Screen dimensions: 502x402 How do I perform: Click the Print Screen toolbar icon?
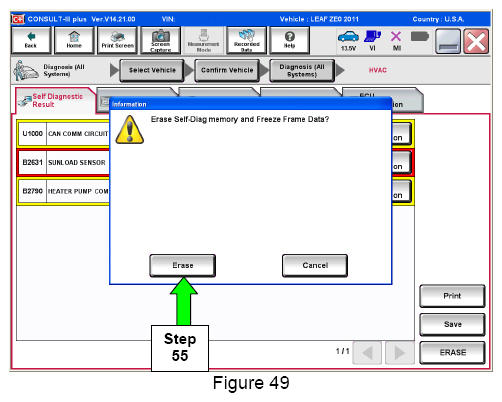click(x=117, y=40)
